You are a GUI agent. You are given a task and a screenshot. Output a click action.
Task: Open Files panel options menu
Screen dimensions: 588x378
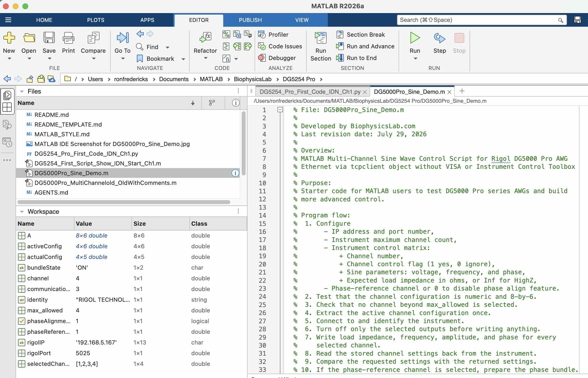point(238,91)
